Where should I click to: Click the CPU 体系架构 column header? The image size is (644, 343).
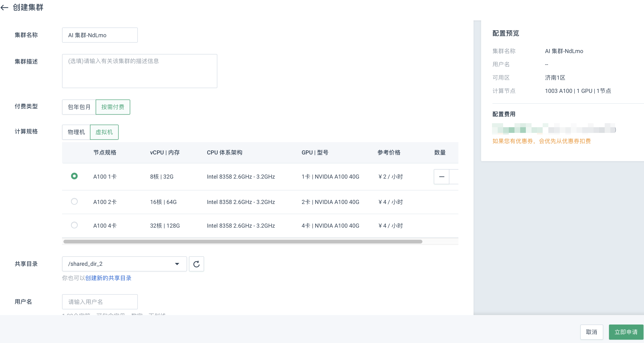tap(224, 153)
